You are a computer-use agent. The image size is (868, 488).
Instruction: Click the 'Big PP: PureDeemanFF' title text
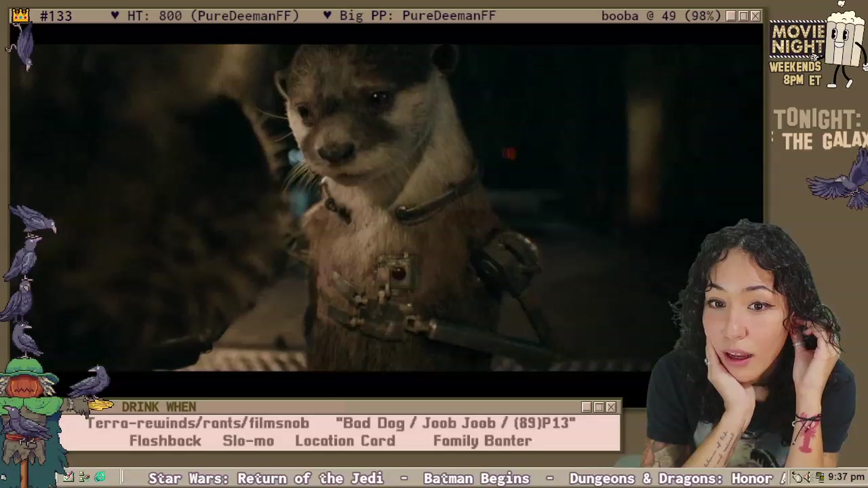click(417, 16)
